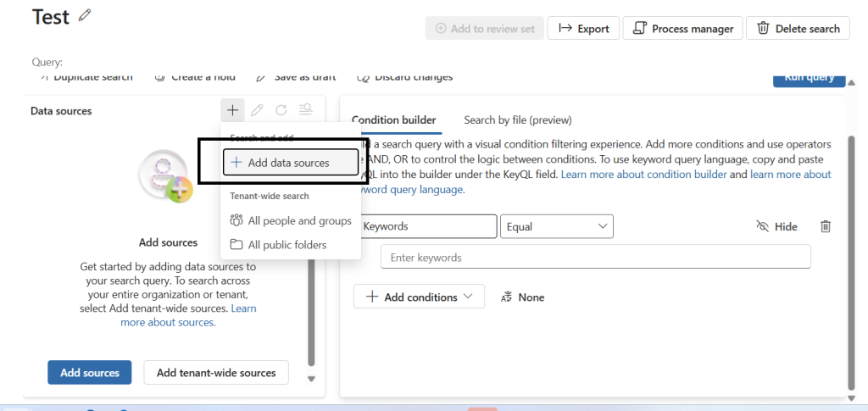Image resolution: width=868 pixels, height=411 pixels.
Task: Click the Keywords field selector
Action: pyautogui.click(x=429, y=226)
